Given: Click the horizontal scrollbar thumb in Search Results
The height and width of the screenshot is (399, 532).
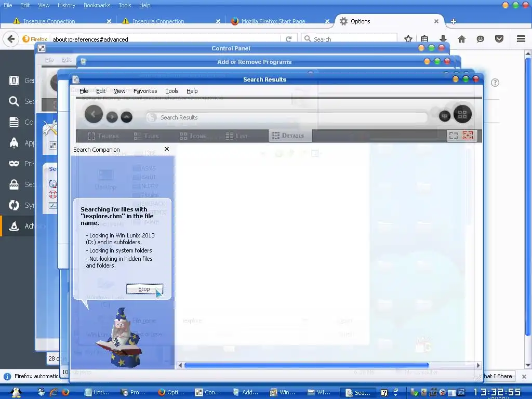Looking at the screenshot, I should pyautogui.click(x=307, y=365).
